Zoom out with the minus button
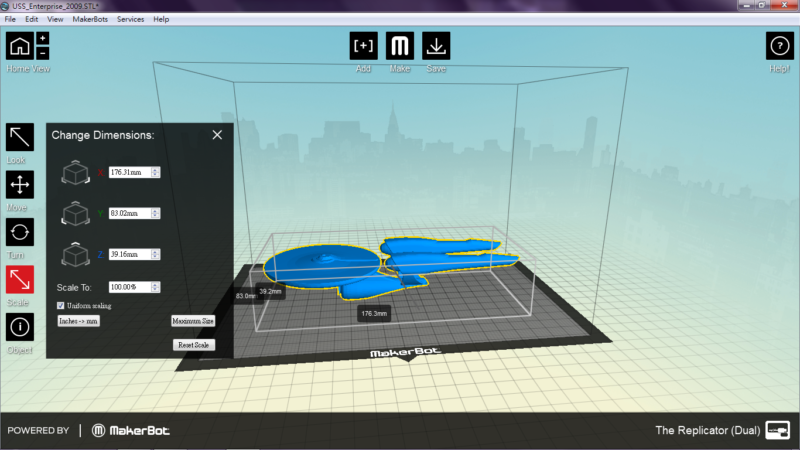 click(43, 53)
